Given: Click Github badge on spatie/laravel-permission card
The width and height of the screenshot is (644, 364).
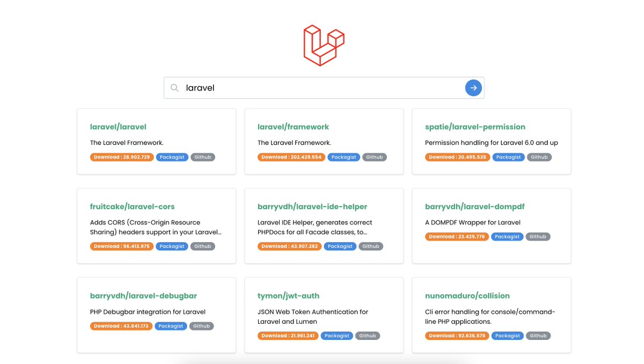Looking at the screenshot, I should 539,157.
